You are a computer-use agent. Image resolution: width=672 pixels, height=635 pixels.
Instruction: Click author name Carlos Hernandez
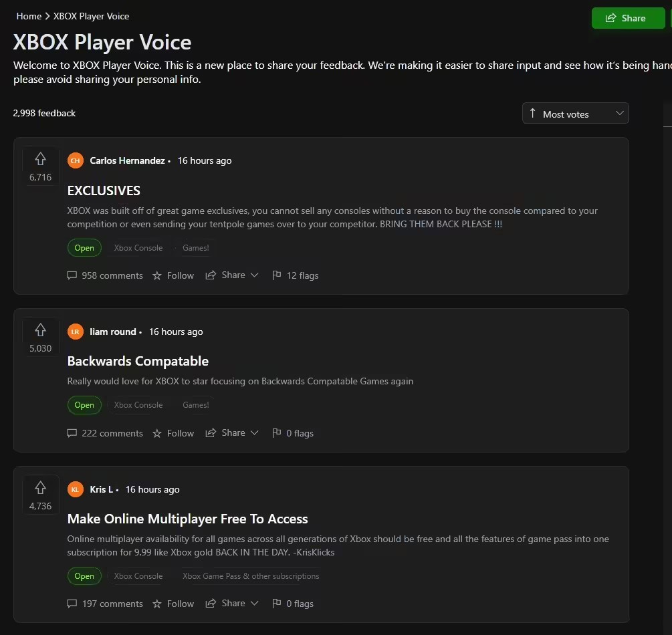[127, 160]
